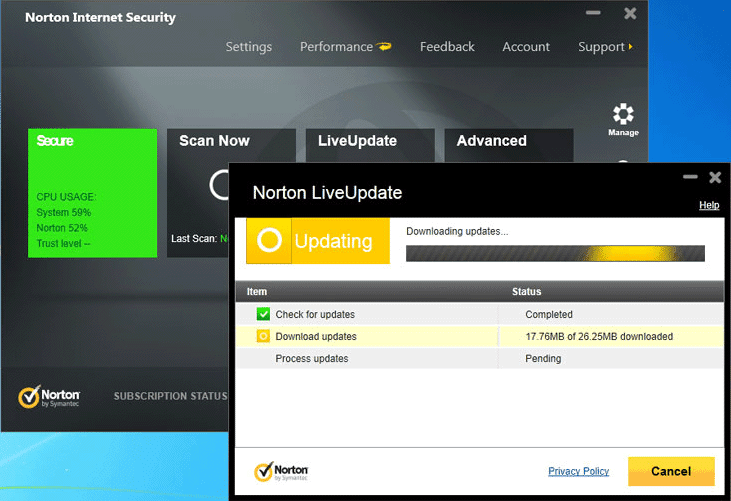Click the Advanced tile
The width and height of the screenshot is (731, 501).
pos(509,145)
